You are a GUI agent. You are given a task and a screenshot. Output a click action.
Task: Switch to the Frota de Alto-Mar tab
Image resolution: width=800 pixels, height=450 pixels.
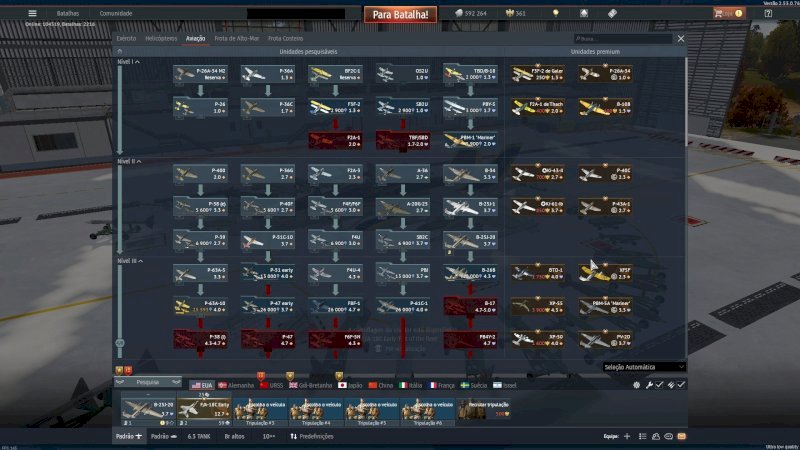tap(235, 38)
